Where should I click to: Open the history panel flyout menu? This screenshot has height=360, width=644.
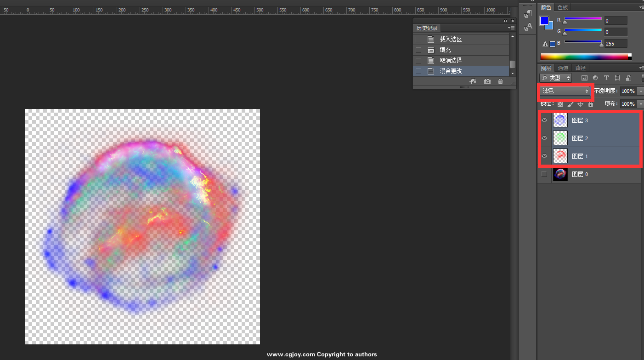point(512,28)
